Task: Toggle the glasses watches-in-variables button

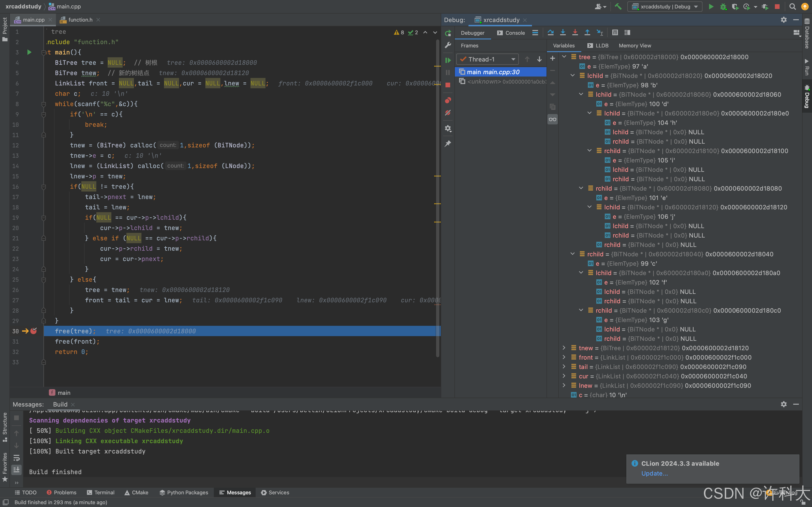Action: tap(552, 119)
